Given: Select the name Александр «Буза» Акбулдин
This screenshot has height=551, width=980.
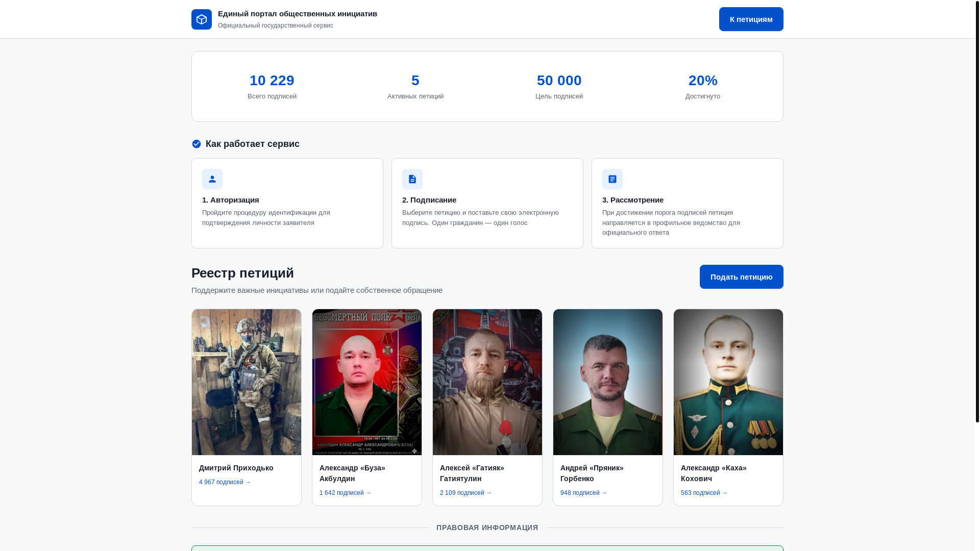Looking at the screenshot, I should point(353,473).
